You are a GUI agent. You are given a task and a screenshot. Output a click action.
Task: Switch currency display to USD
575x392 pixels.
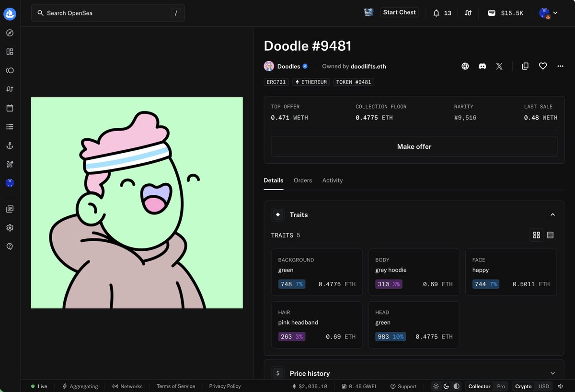[x=544, y=386]
